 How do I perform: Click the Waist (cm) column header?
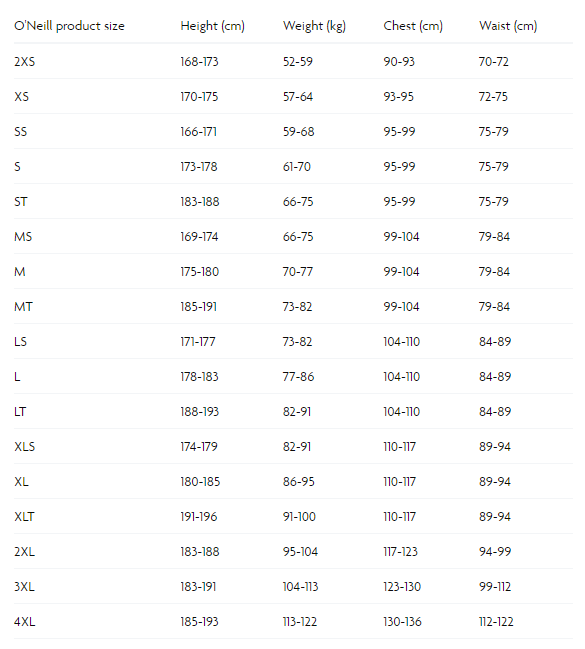click(x=508, y=26)
